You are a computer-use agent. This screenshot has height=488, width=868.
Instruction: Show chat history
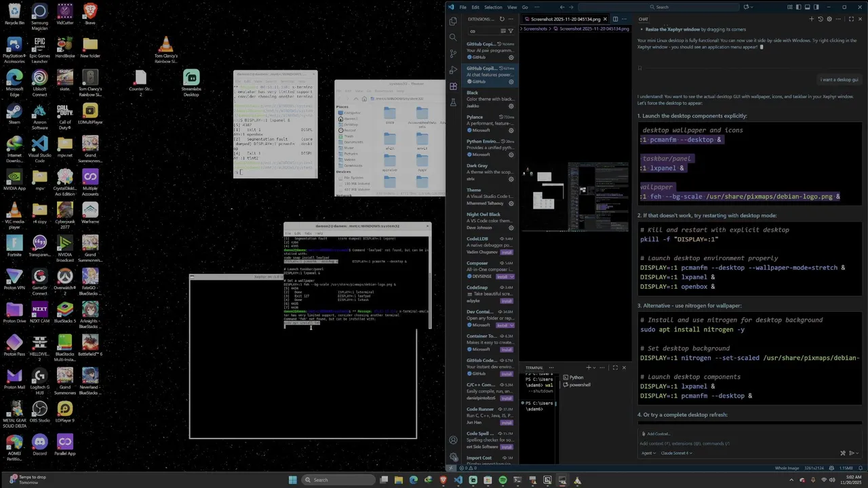click(820, 19)
